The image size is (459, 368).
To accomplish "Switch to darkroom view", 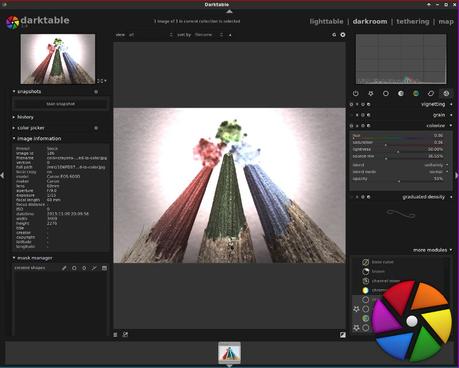I will point(370,22).
